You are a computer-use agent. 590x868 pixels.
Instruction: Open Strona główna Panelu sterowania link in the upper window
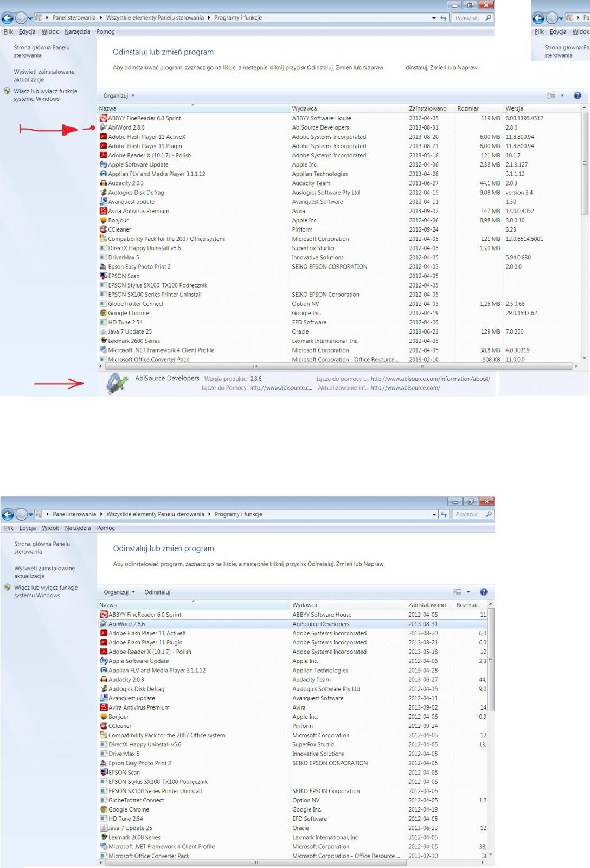click(x=42, y=52)
